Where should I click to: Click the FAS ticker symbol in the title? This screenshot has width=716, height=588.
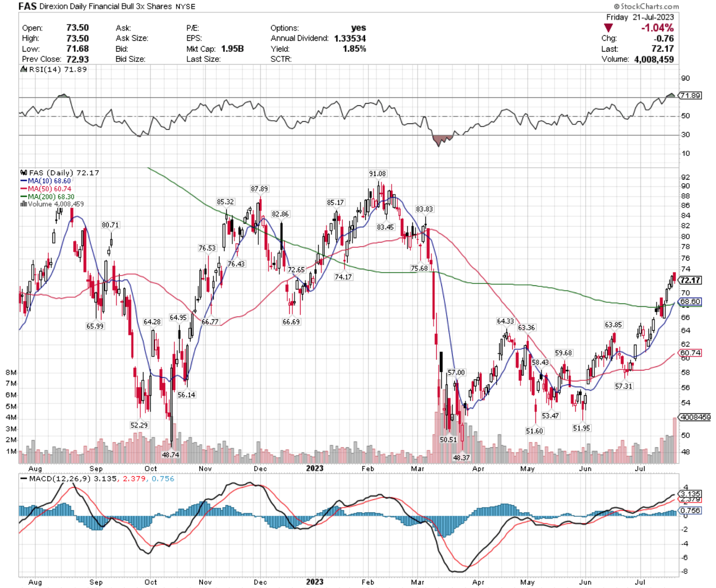pos(27,6)
